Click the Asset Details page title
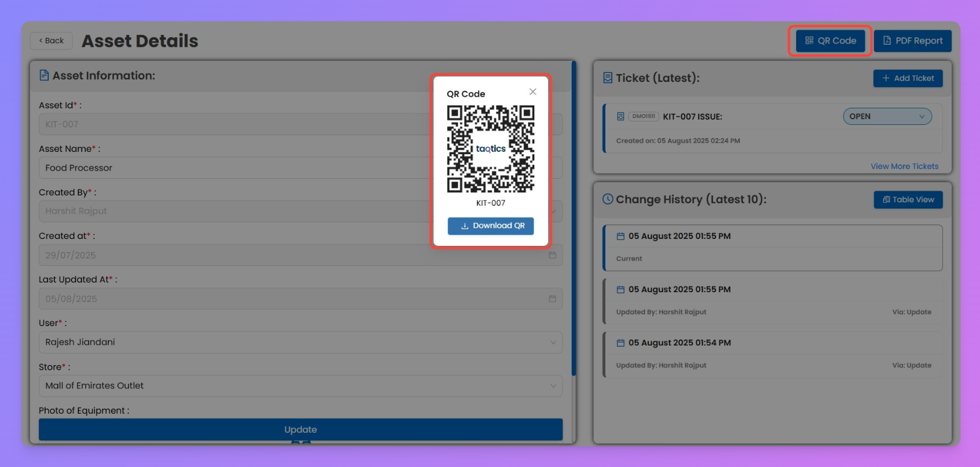The width and height of the screenshot is (980, 467). 140,41
